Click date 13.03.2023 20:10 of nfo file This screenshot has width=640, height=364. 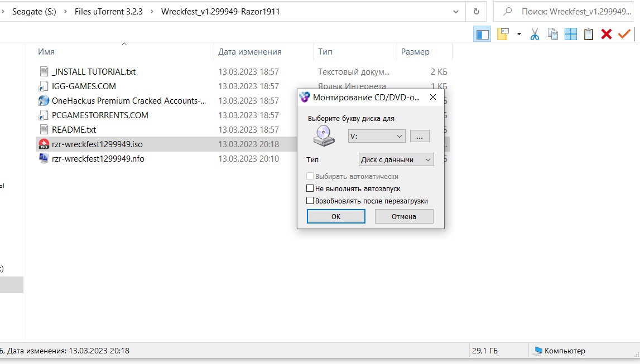248,159
